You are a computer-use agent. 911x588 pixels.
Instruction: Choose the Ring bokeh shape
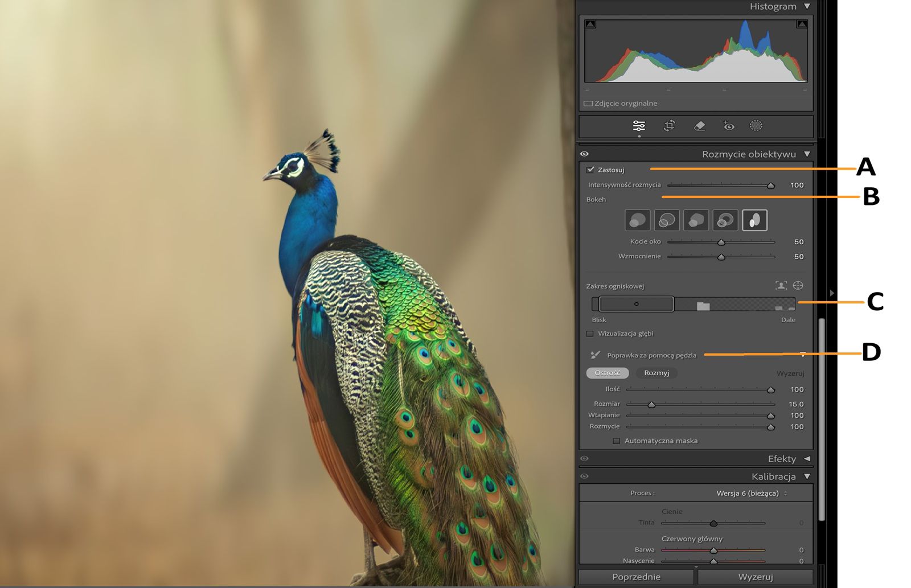tap(725, 220)
